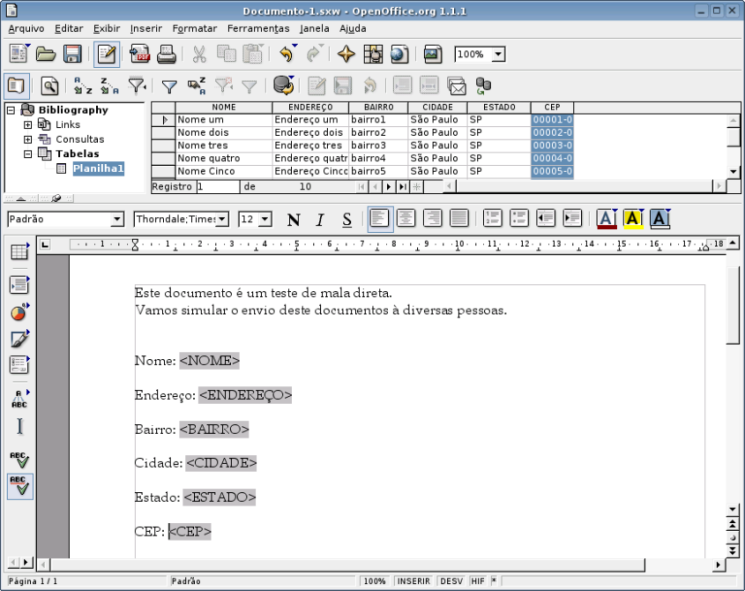Click Insert Table icon in side toolbar
This screenshot has height=591, width=745.
(x=19, y=252)
